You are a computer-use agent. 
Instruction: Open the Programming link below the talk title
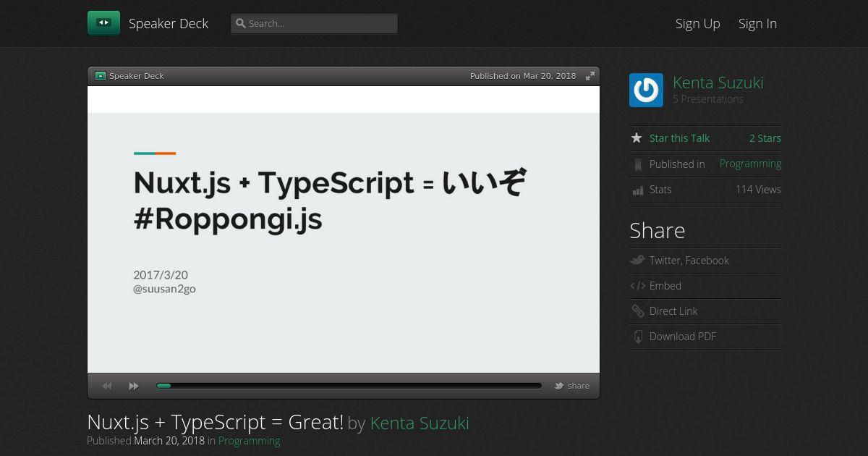(249, 440)
